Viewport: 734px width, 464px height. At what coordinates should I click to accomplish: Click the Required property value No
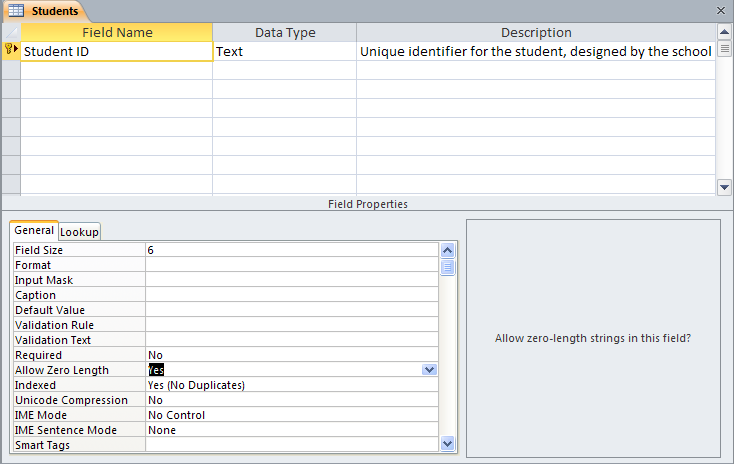click(292, 355)
